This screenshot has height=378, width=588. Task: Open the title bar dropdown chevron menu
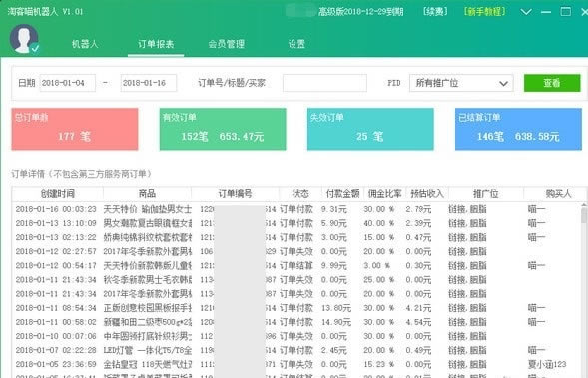pos(526,12)
